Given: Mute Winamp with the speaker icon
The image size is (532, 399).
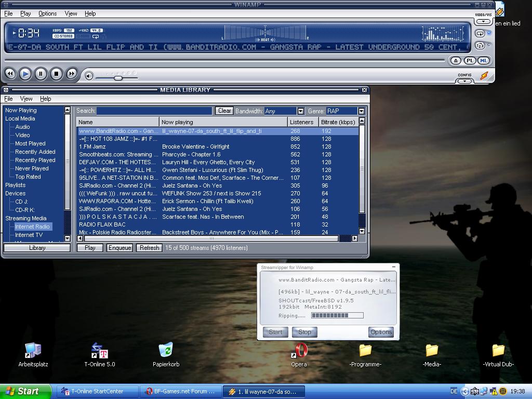Looking at the screenshot, I should [x=89, y=76].
